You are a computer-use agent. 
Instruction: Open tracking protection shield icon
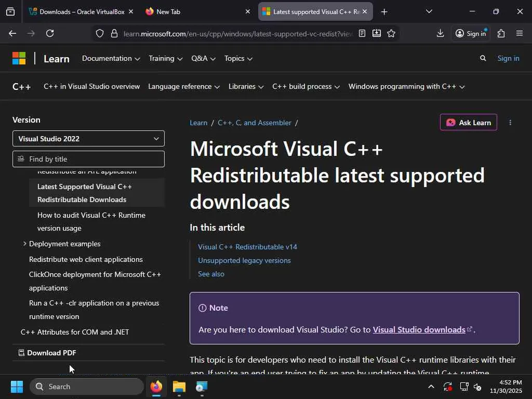pos(99,33)
